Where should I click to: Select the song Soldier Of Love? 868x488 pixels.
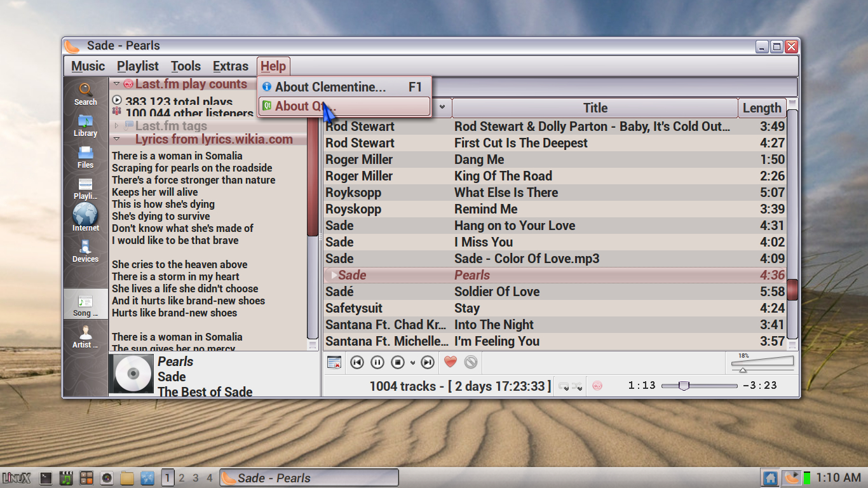pyautogui.click(x=555, y=292)
